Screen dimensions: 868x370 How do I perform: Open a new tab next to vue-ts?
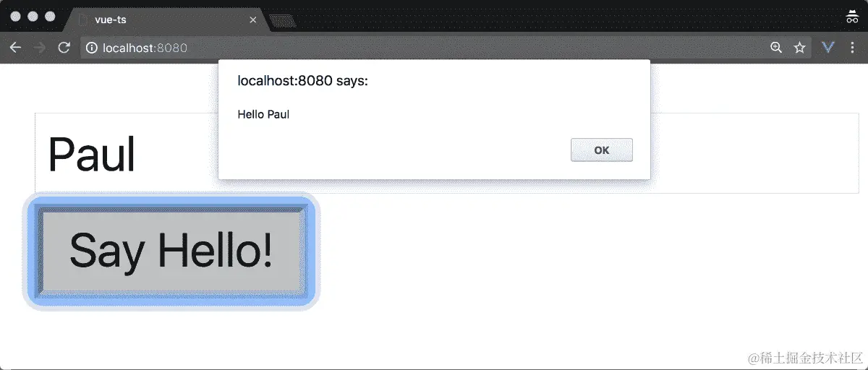283,21
